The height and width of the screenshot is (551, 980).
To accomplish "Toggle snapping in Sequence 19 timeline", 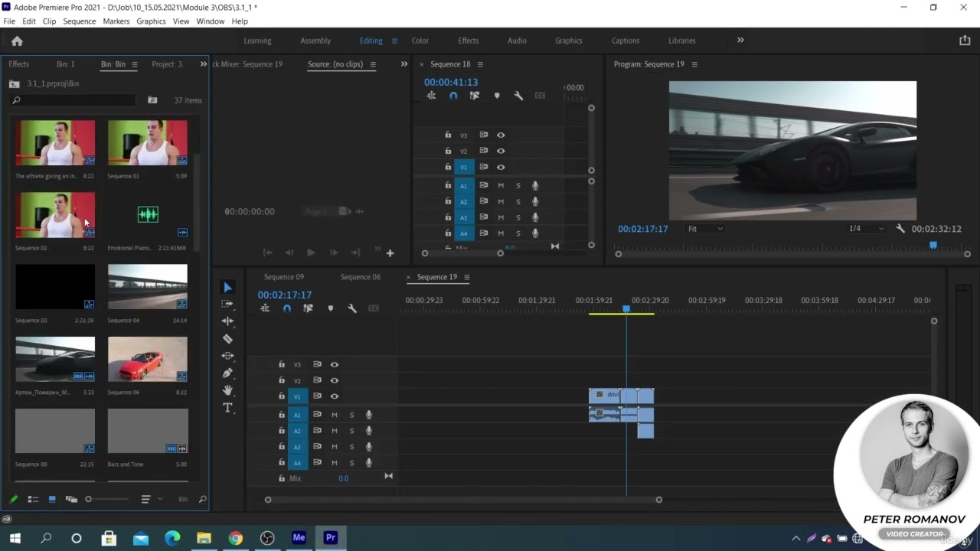I will [287, 308].
